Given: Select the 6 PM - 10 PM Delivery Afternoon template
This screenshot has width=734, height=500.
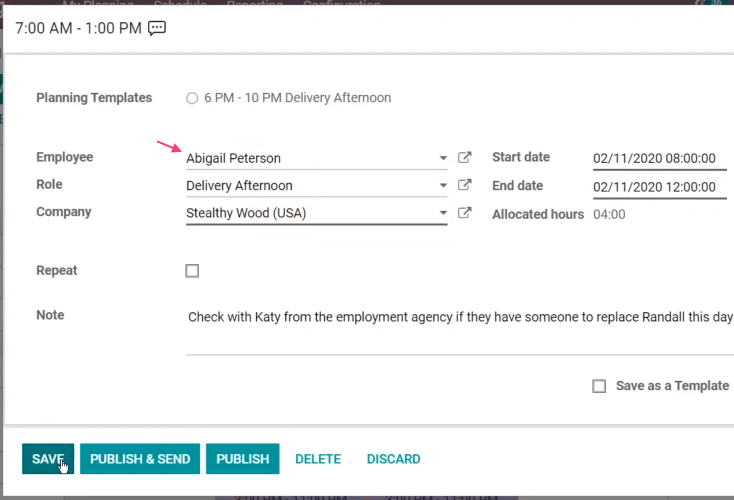Looking at the screenshot, I should click(x=192, y=98).
